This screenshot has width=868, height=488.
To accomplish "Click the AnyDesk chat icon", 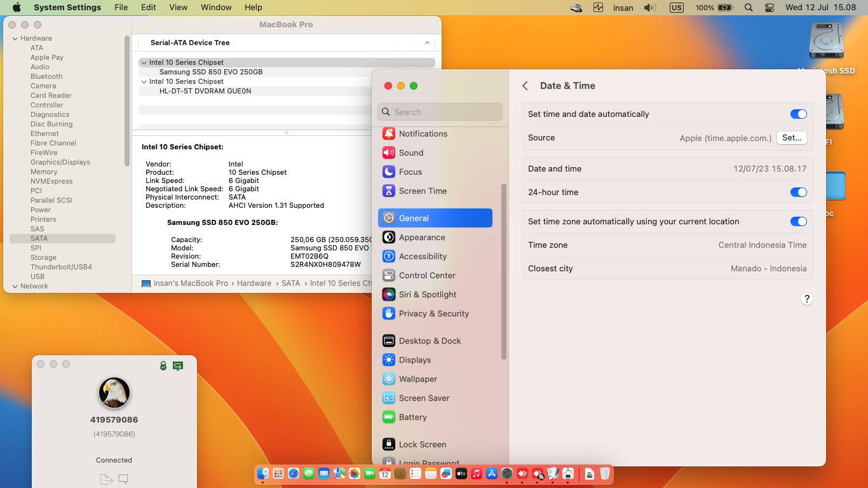I will point(123,478).
